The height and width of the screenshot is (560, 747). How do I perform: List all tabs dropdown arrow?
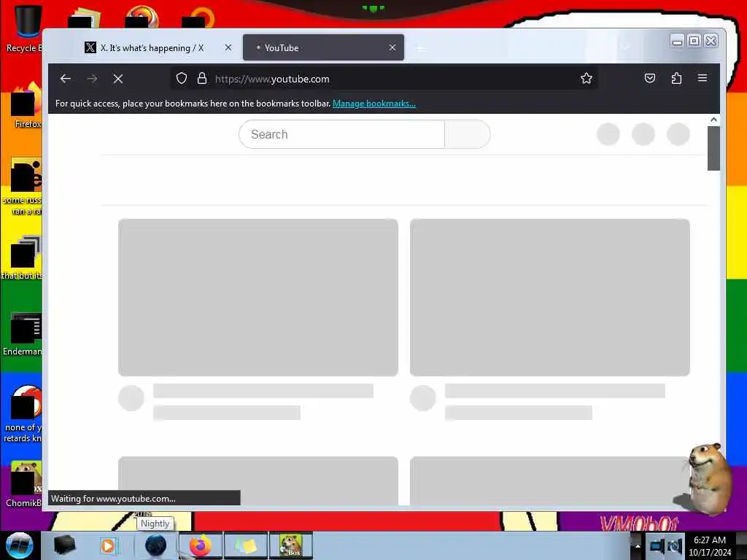point(626,46)
